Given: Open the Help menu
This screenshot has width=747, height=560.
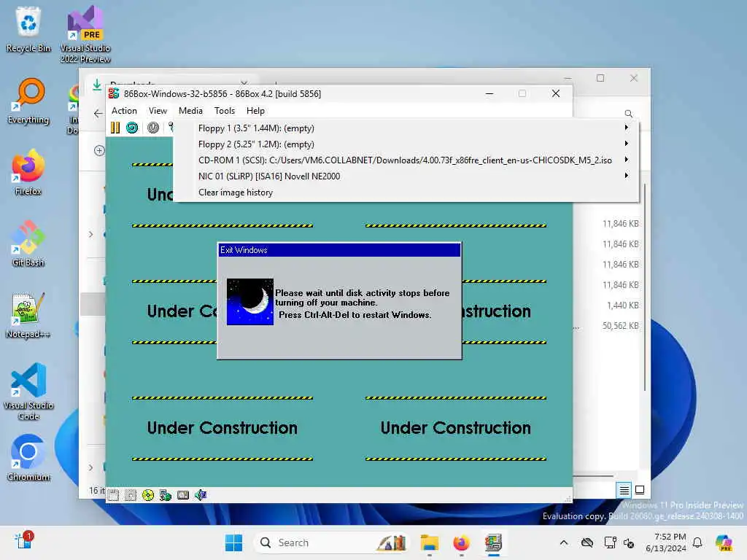Looking at the screenshot, I should pos(255,111).
